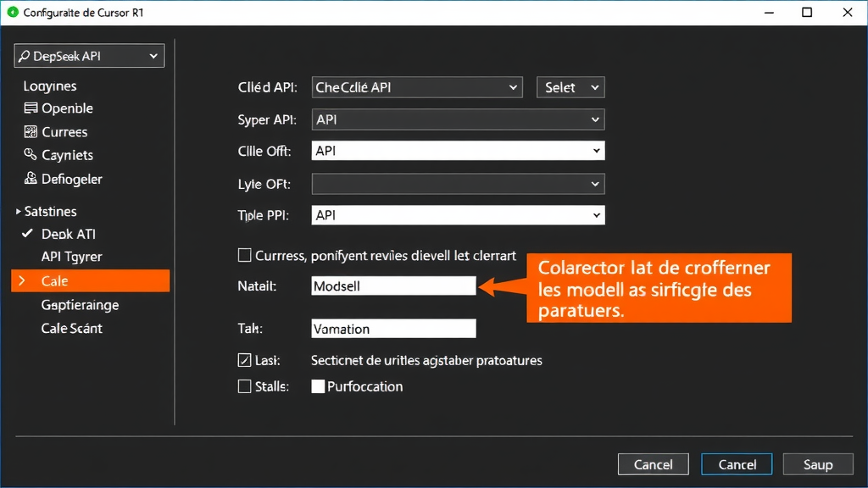Enable the Curress ponifyent checkbox
The image size is (868, 488).
tap(245, 255)
